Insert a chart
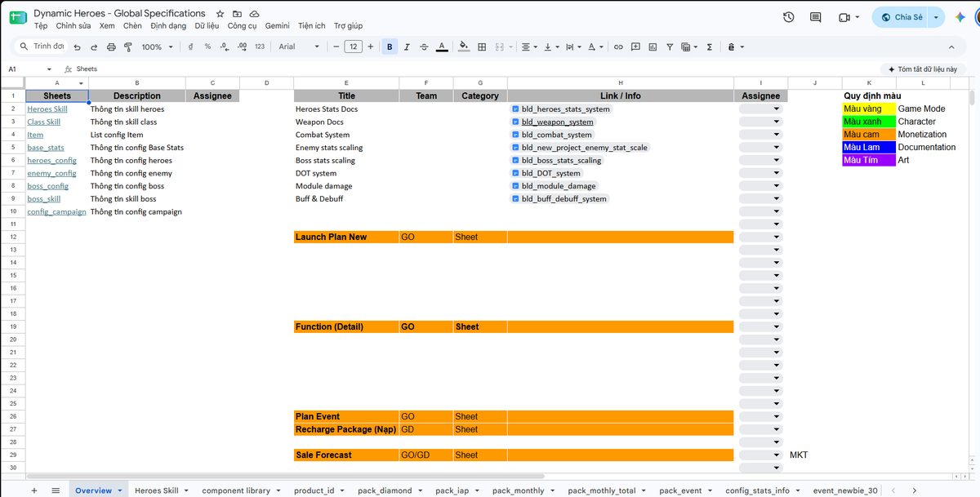 [653, 47]
